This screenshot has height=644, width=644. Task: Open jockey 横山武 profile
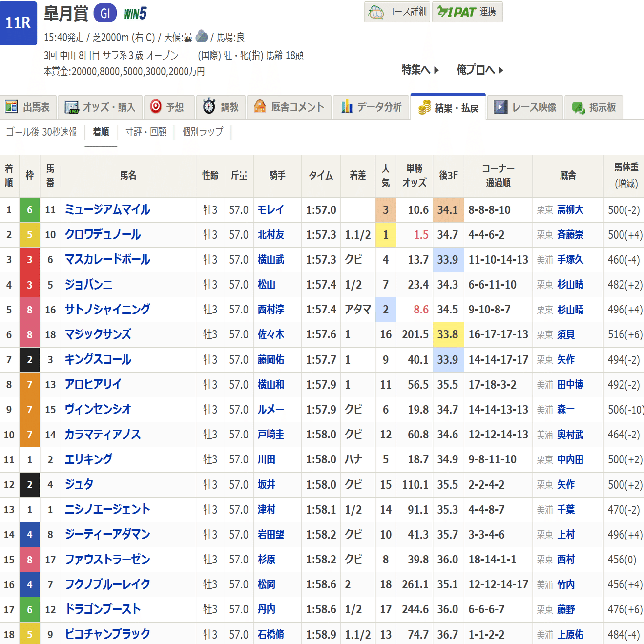271,260
